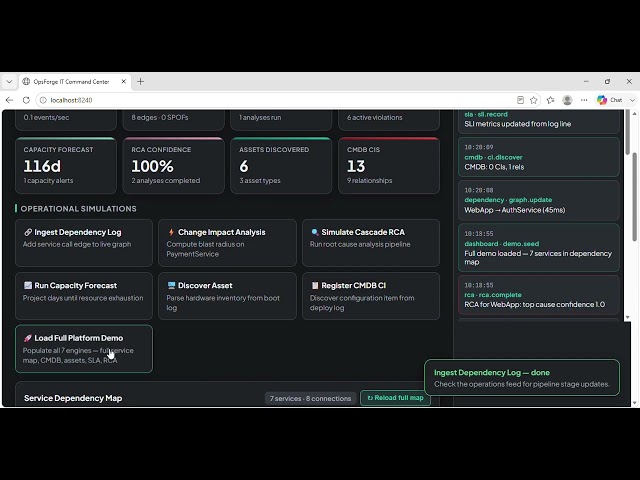Reload the page with refresh icon
This screenshot has height=480, width=640.
coord(26,100)
